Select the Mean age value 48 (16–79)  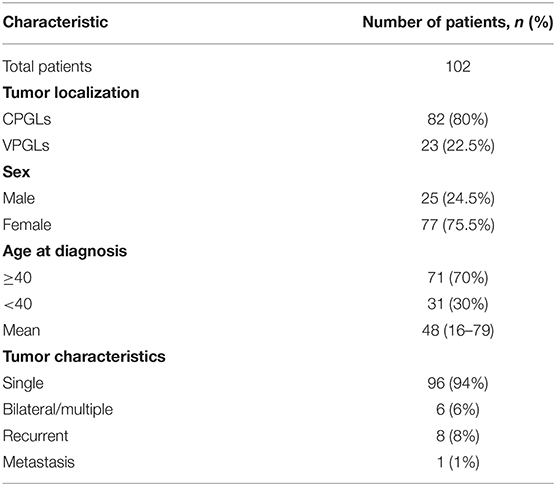458,330
